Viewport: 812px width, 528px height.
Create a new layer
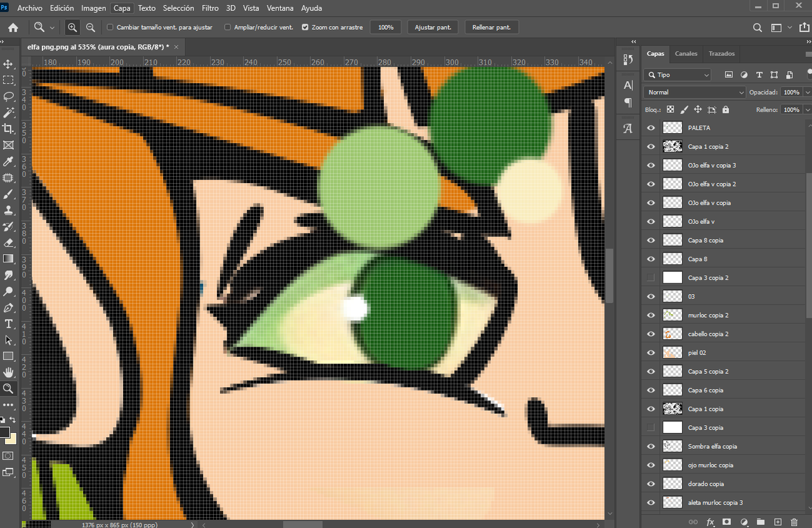778,522
